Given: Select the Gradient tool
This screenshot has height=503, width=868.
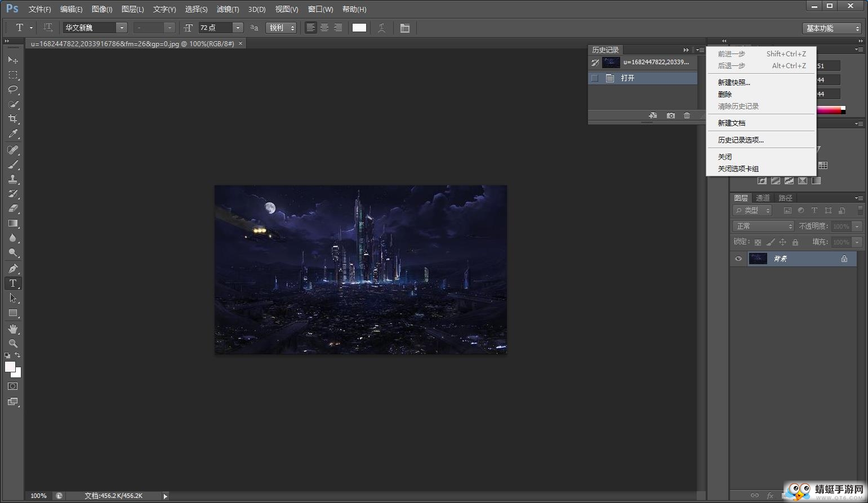Looking at the screenshot, I should pos(13,223).
